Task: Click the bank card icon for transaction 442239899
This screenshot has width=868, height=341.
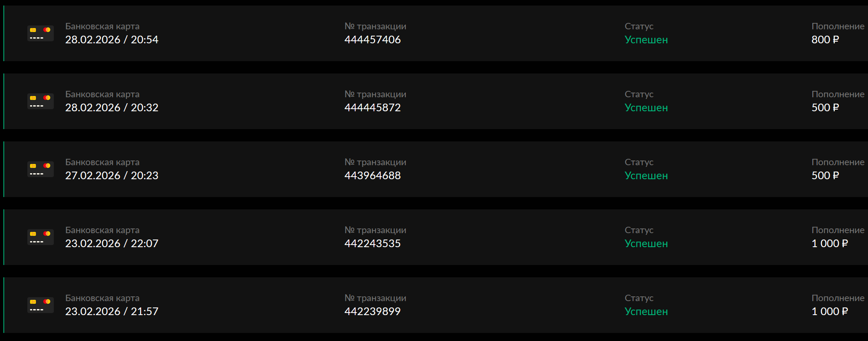Action: (40, 305)
